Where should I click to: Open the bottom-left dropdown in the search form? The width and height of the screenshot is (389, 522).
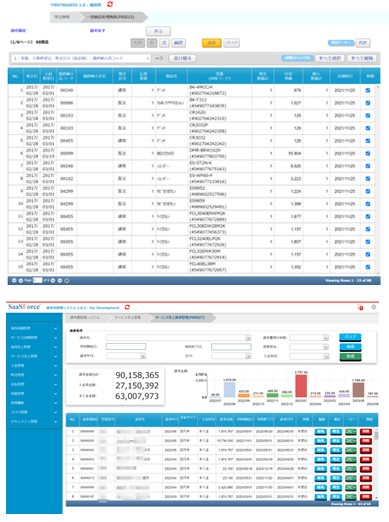(126, 356)
